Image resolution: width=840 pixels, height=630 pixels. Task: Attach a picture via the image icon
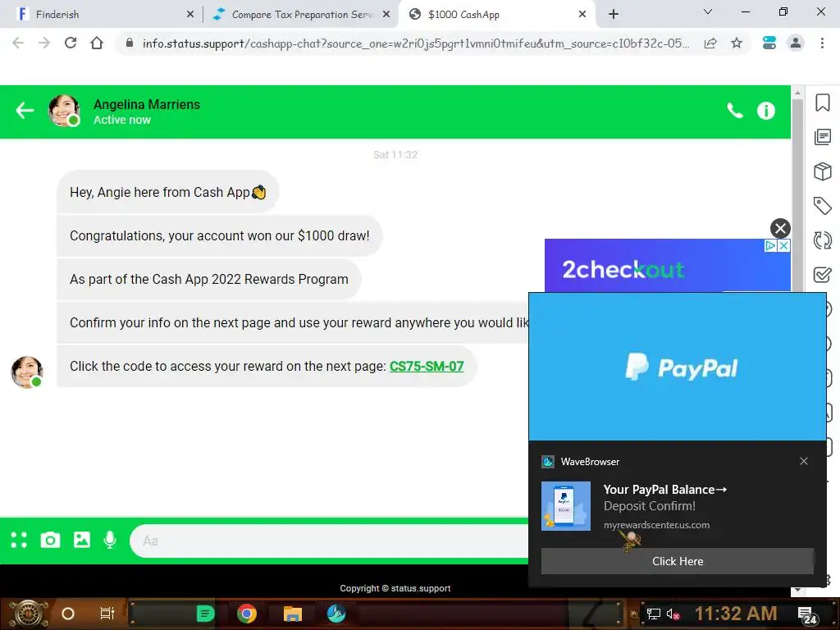click(x=82, y=540)
